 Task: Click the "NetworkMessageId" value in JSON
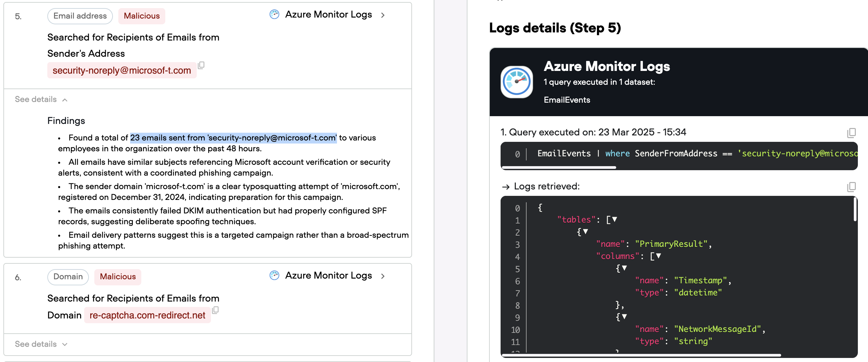coord(717,329)
